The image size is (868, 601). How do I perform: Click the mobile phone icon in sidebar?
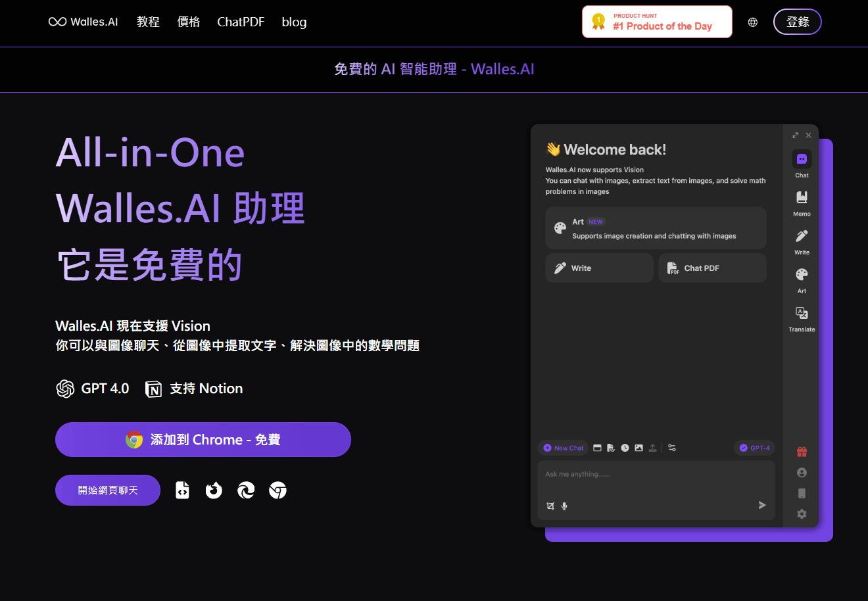tap(802, 493)
